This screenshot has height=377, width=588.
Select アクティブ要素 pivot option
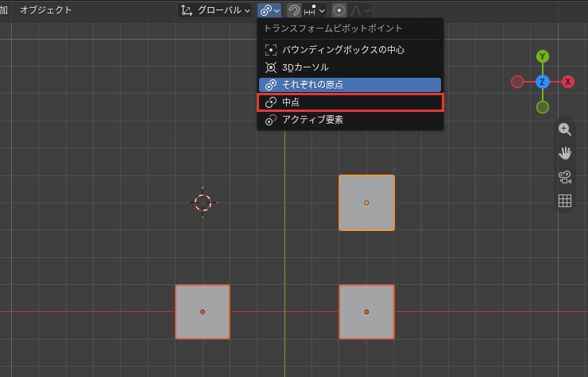350,120
